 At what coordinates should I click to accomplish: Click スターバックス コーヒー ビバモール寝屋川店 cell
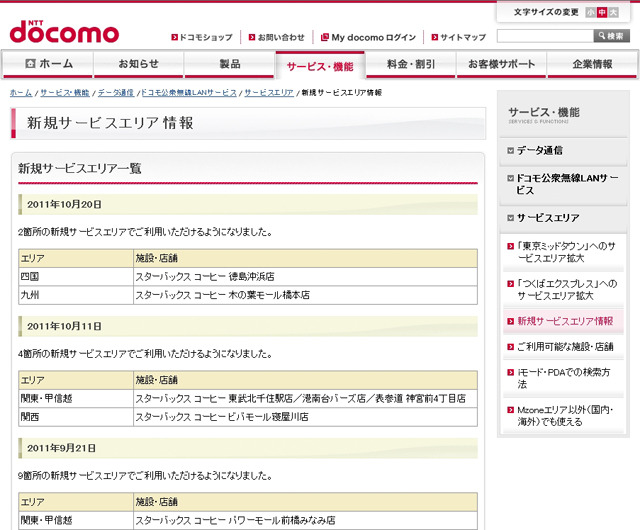coord(305,417)
